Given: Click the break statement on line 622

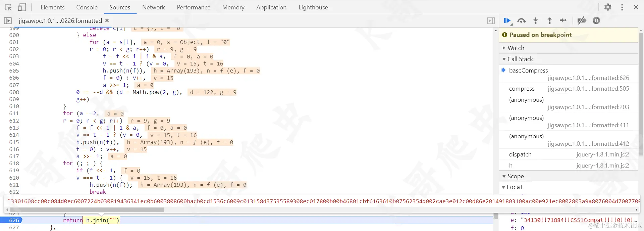Looking at the screenshot, I should [x=98, y=192].
